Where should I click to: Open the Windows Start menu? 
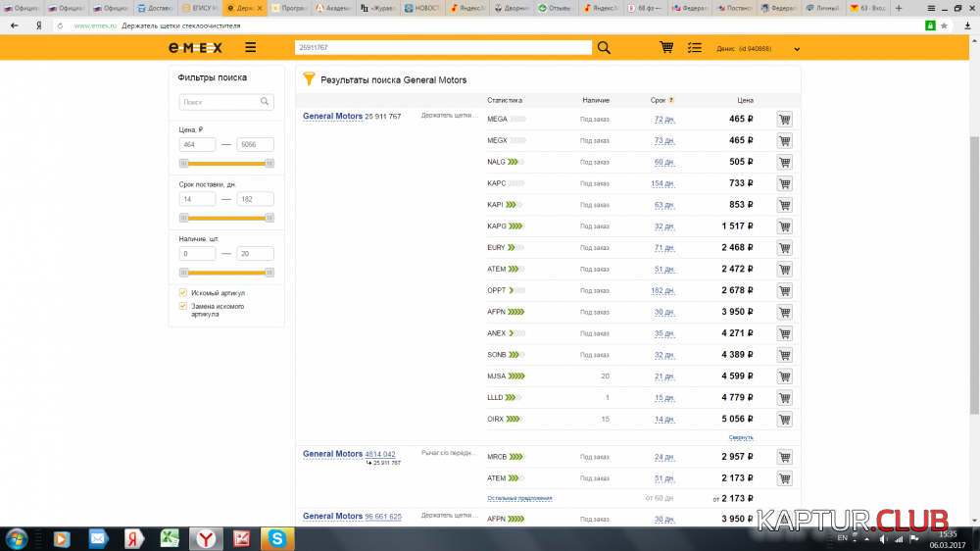pyautogui.click(x=17, y=538)
